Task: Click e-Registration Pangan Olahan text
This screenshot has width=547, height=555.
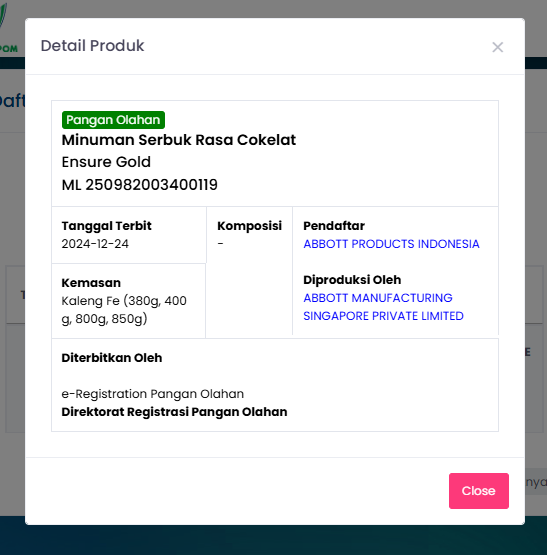Action: (x=153, y=394)
